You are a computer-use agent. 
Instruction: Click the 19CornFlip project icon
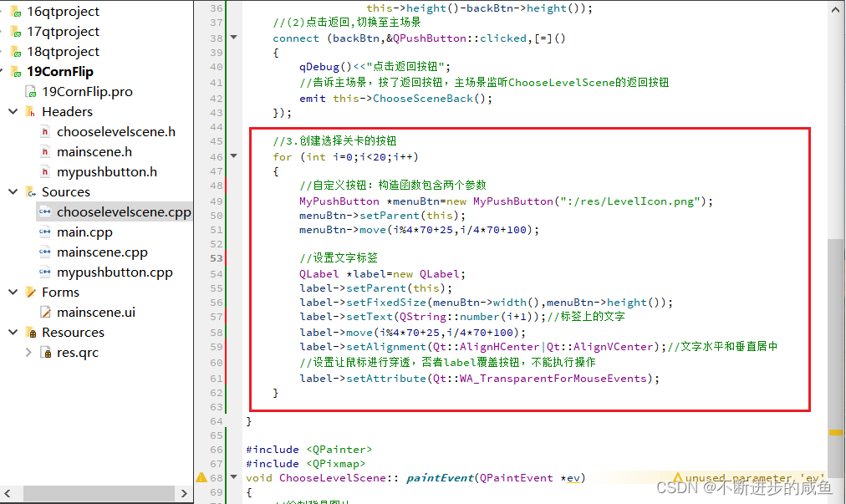16,72
